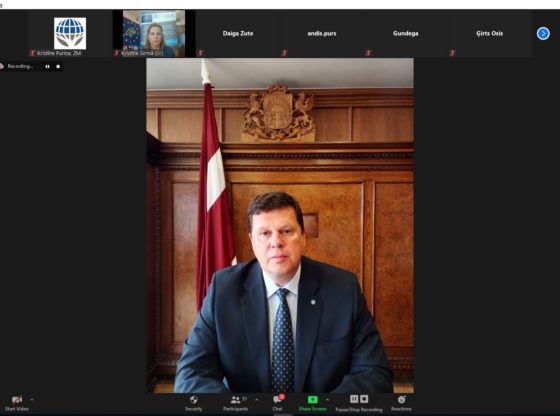Click the green Share Screen icon
The height and width of the screenshot is (416, 560).
312,400
